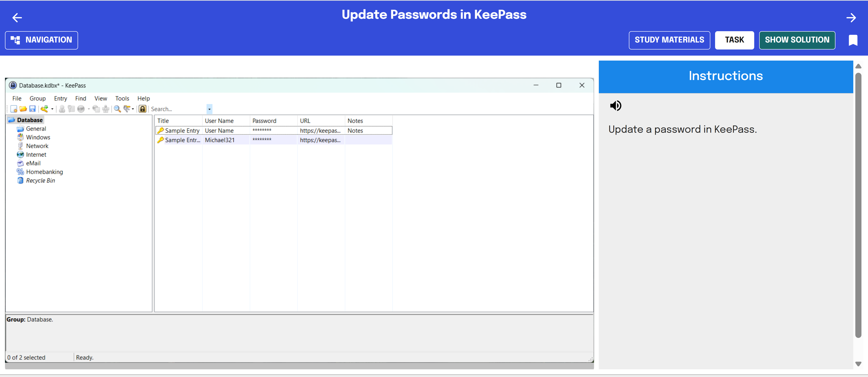Expand the Search box dropdown arrow

209,109
